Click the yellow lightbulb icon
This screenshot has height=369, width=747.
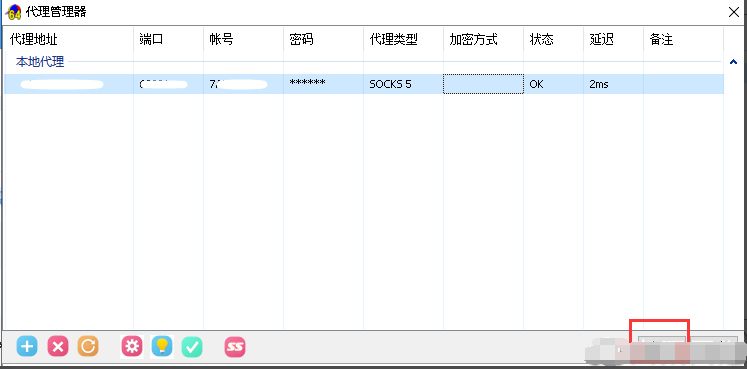click(x=162, y=346)
